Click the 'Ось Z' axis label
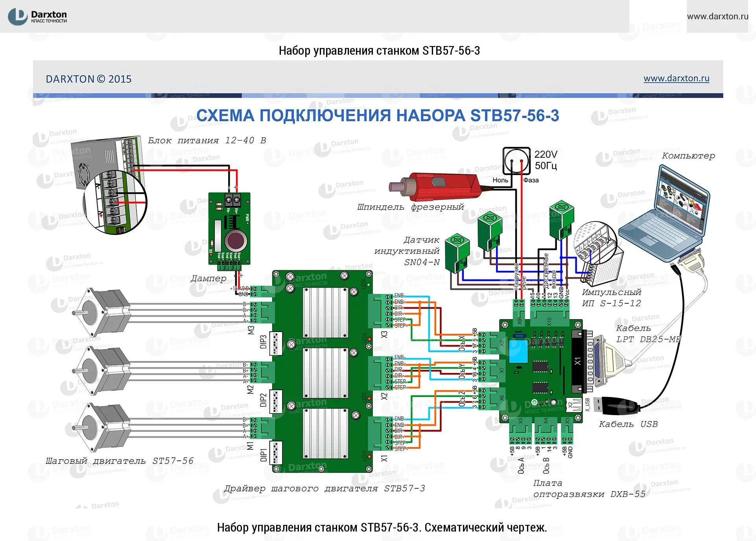 click(x=462, y=399)
